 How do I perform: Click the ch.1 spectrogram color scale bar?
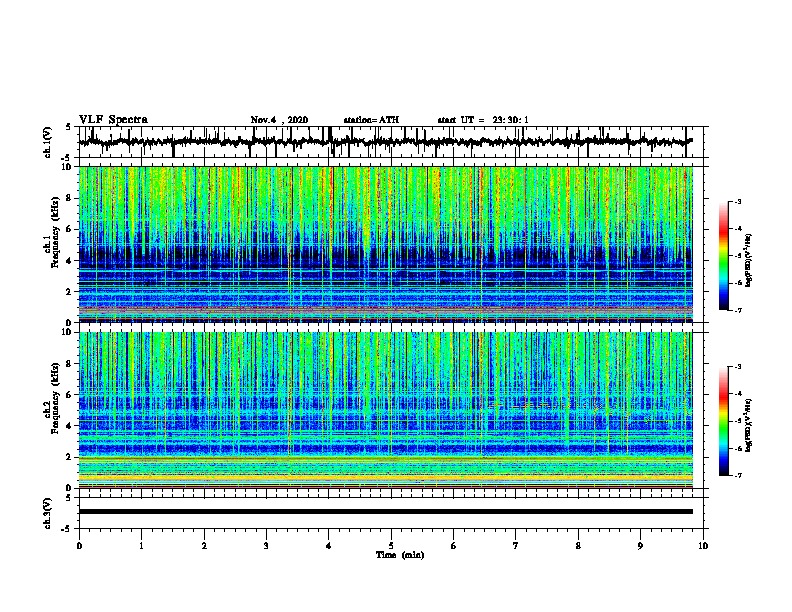pyautogui.click(x=724, y=256)
